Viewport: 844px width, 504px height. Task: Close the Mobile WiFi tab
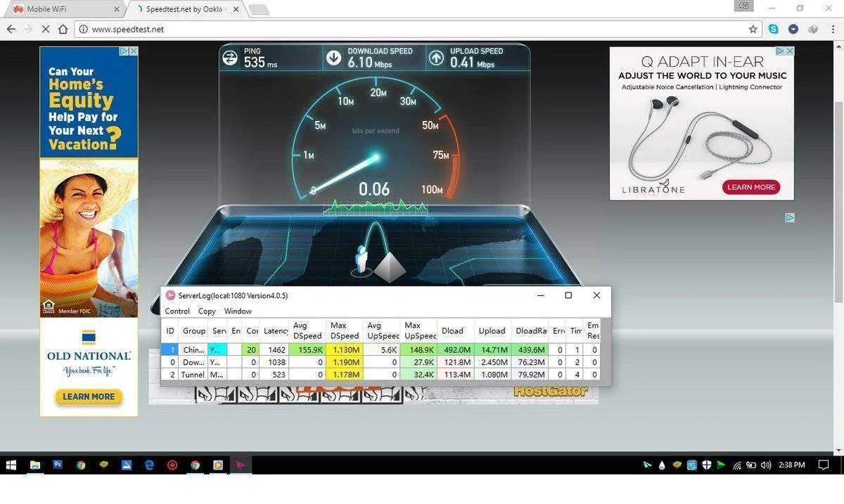(x=117, y=9)
